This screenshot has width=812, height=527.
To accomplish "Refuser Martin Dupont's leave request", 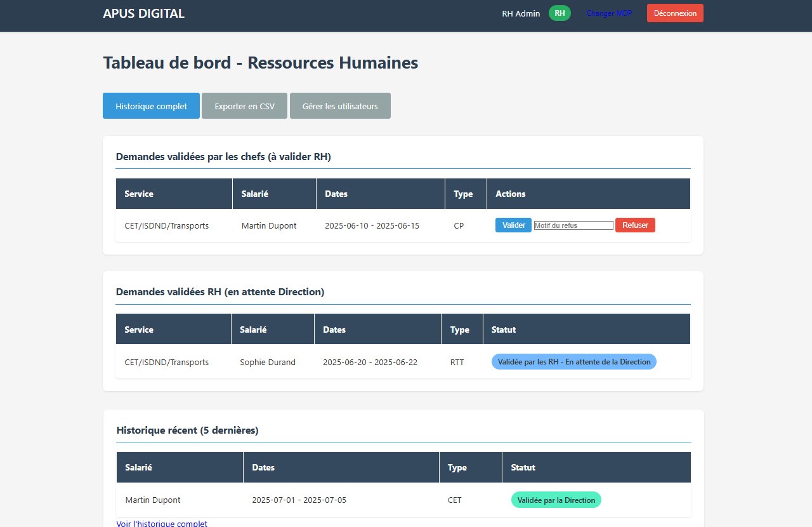I will click(635, 225).
